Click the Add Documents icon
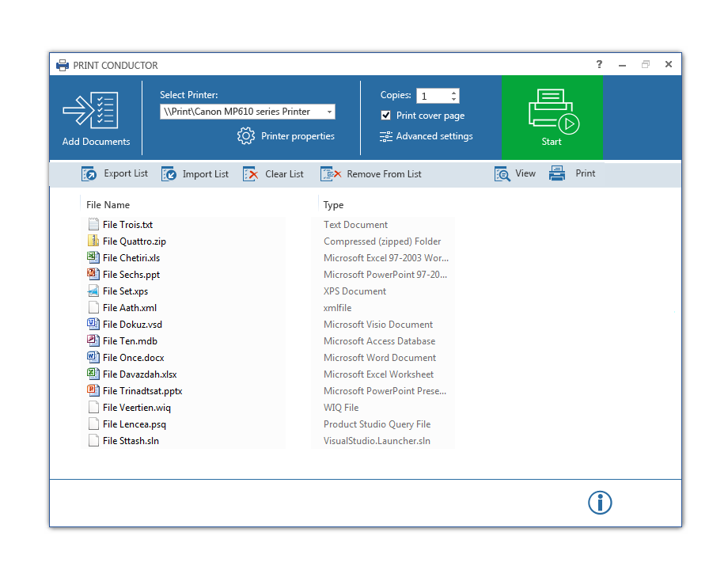The width and height of the screenshot is (728, 570). tap(91, 110)
